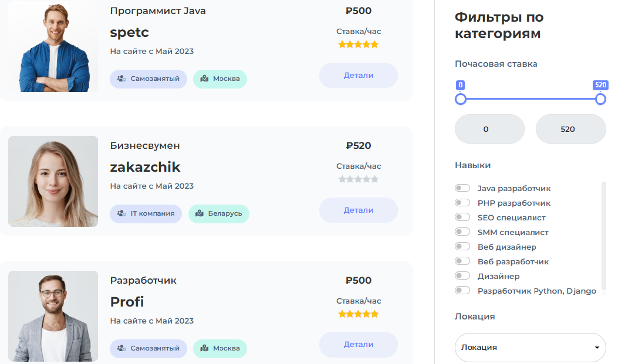Screen dimensions: 625x364
Task: Click the people icon in spetc's Самозанятый tag
Action: (121, 79)
